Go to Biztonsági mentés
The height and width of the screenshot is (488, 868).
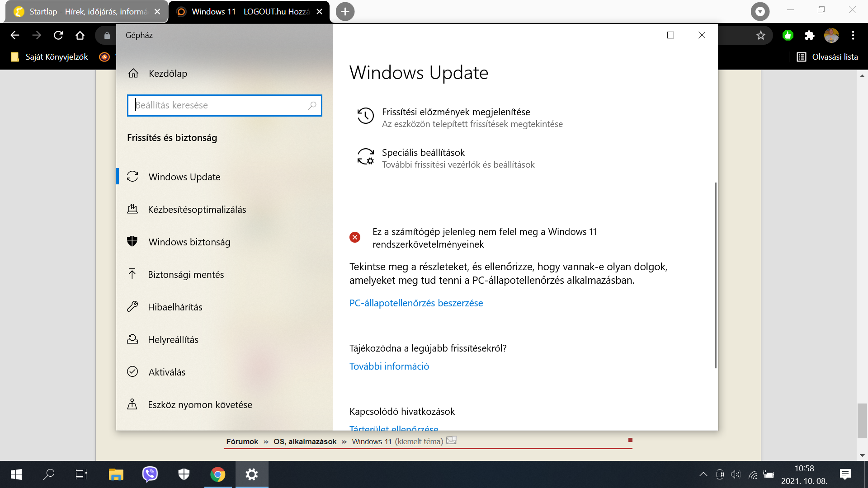[185, 274]
